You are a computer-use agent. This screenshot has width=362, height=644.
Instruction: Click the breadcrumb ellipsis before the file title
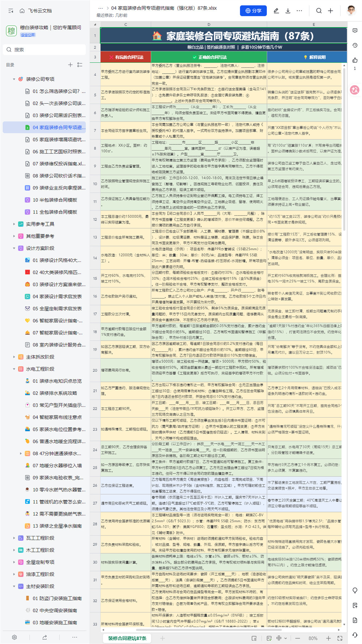pyautogui.click(x=101, y=8)
